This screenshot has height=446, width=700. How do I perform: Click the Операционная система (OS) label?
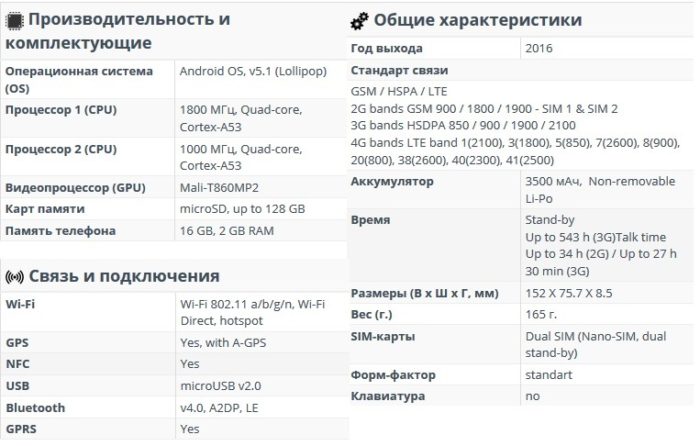click(x=79, y=79)
